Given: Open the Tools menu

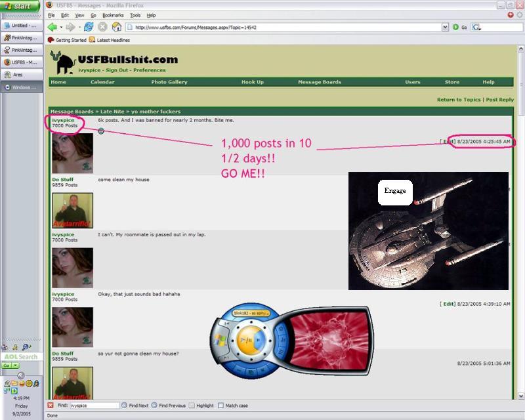Looking at the screenshot, I should click(135, 15).
